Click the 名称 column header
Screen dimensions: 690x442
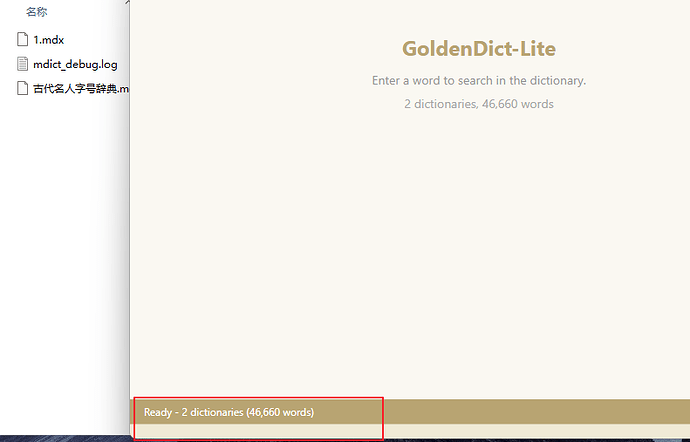37,12
